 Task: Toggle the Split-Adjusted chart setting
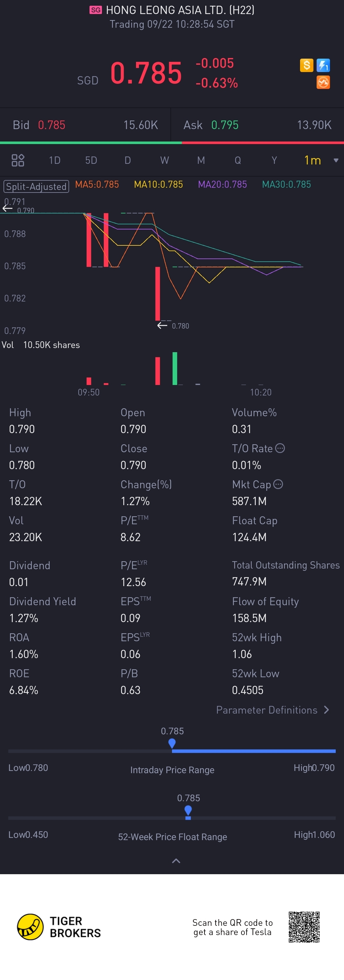point(36,186)
